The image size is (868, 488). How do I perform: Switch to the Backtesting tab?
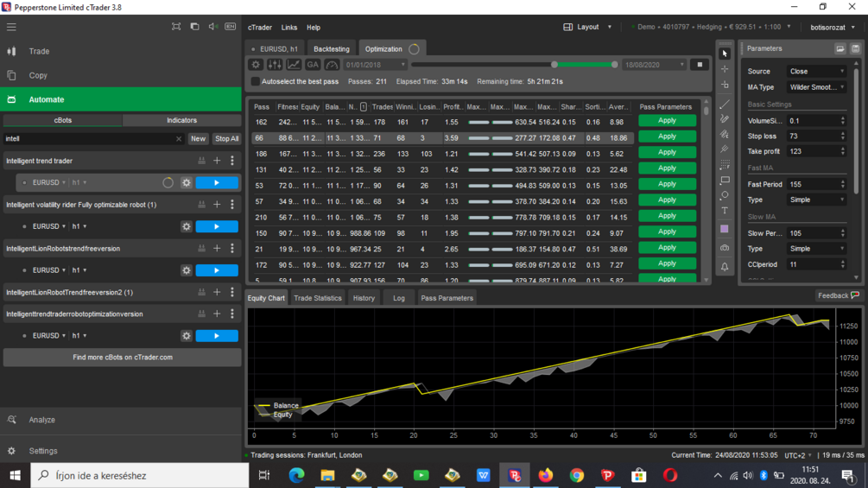tap(331, 49)
